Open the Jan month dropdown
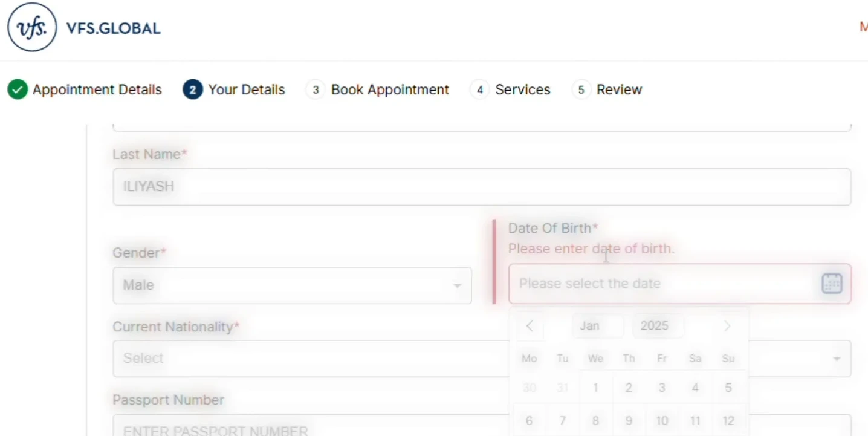868x436 pixels. click(597, 326)
